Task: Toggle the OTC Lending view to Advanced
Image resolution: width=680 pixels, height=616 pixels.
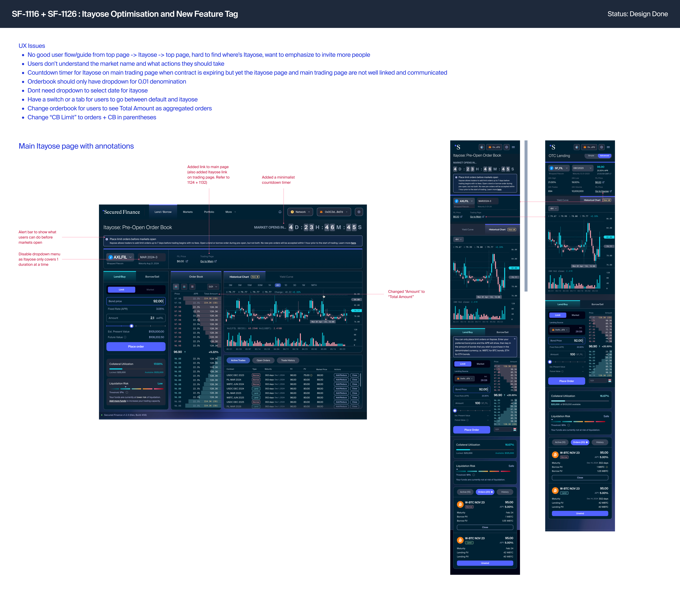Action: (x=604, y=155)
